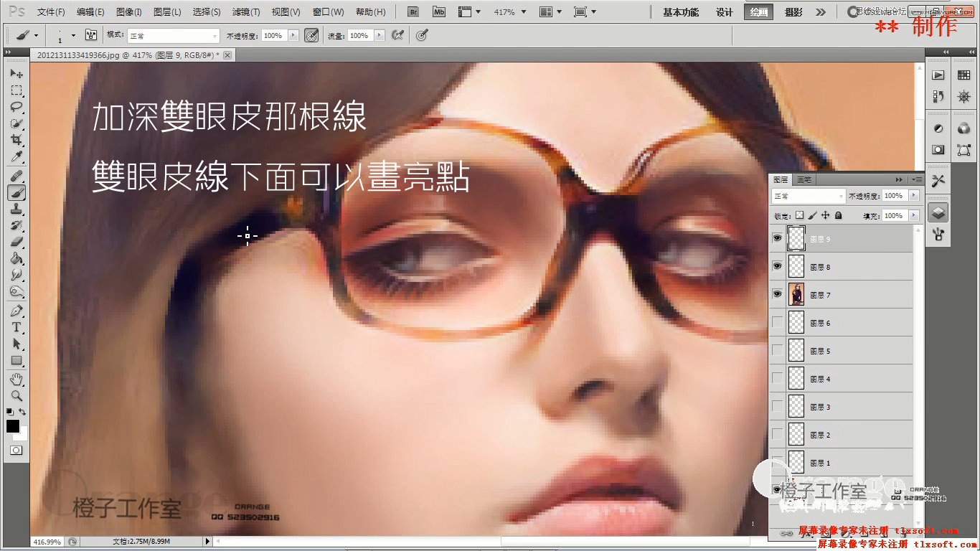The height and width of the screenshot is (551, 980).
Task: Expand the options bar opacity slider arrow
Action: pos(293,35)
